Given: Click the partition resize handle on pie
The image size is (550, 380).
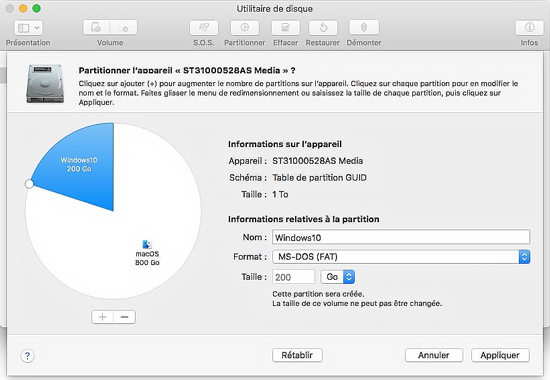Looking at the screenshot, I should click(x=29, y=184).
